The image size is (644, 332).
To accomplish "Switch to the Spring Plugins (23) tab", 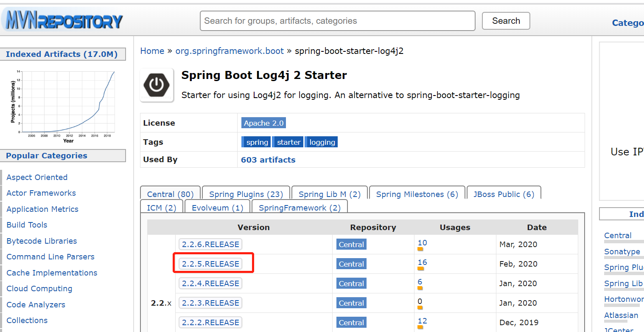I will click(x=246, y=194).
